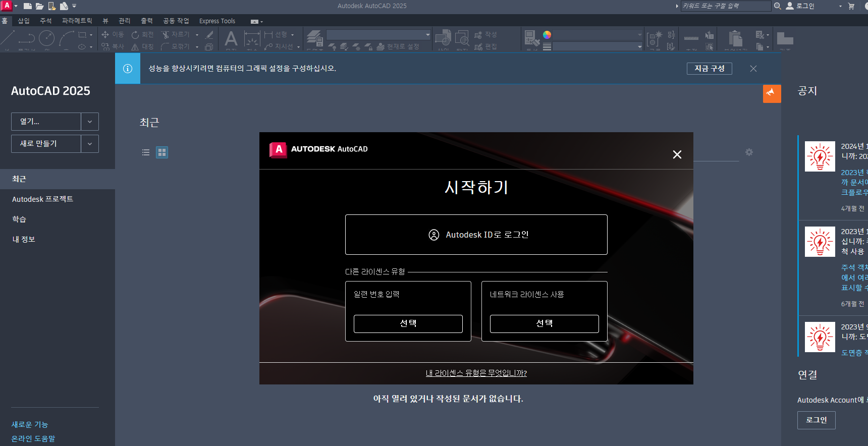Open the 공동 작업 ribbon tab
The image size is (868, 446).
(x=176, y=21)
